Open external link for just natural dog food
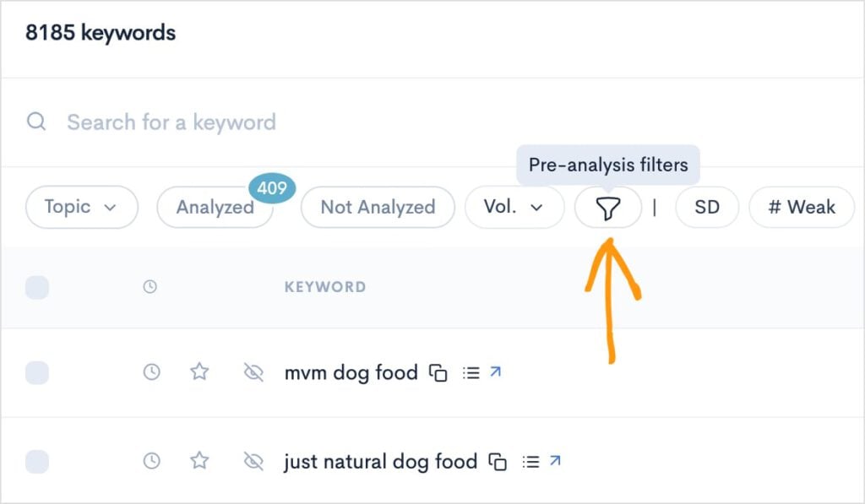 pyautogui.click(x=557, y=461)
